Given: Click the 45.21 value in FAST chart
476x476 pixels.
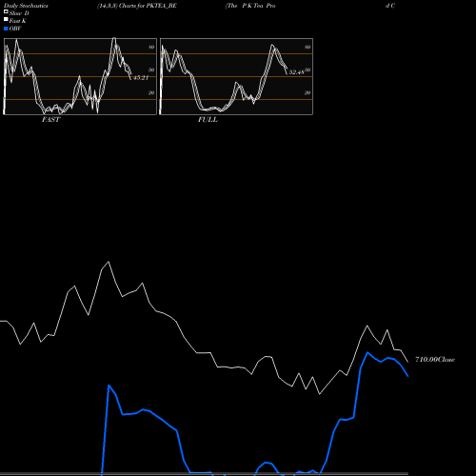Looking at the screenshot, I should tap(141, 78).
